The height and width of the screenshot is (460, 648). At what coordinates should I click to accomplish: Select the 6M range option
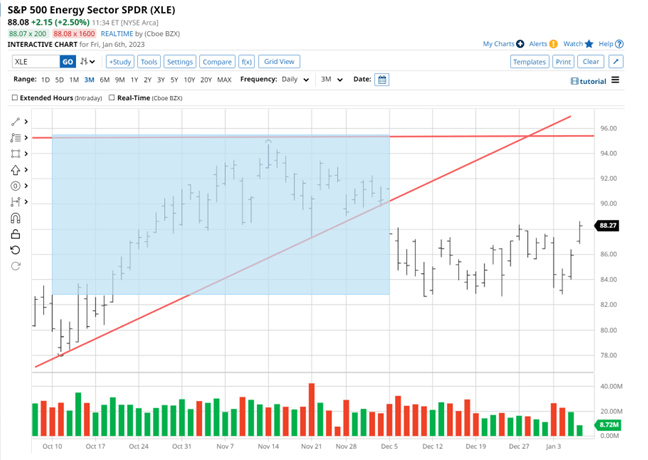[104, 79]
